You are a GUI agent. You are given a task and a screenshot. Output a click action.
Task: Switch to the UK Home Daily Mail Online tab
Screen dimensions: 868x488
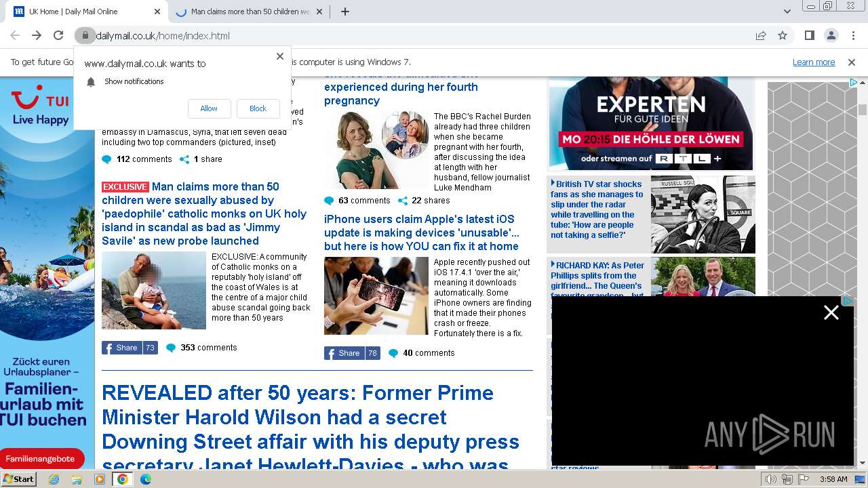(86, 12)
